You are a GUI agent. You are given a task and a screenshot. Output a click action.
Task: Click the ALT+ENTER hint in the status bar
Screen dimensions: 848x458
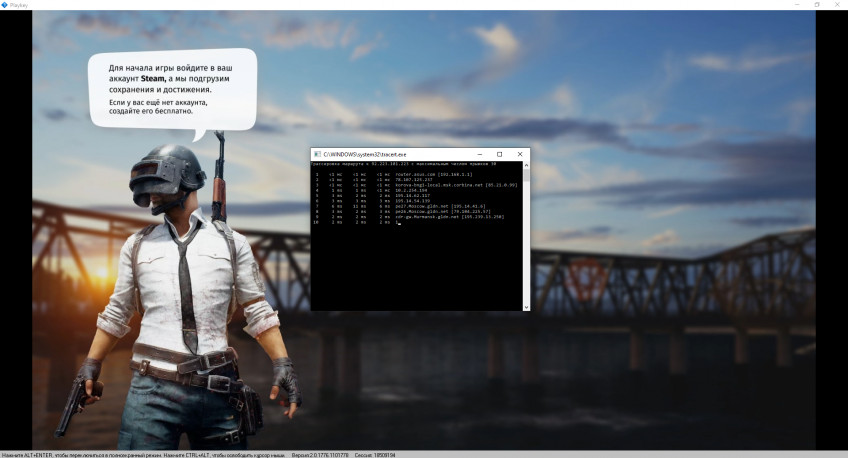pos(37,455)
